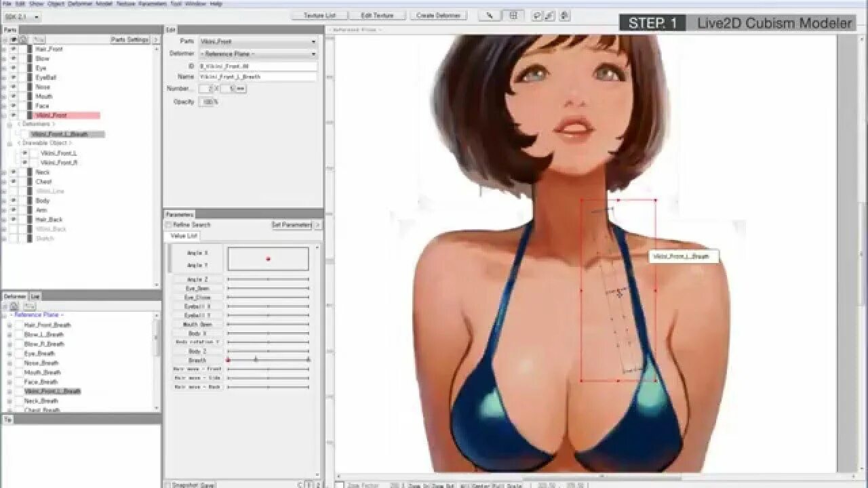
Task: Hide the Neck part
Action: click(x=14, y=172)
